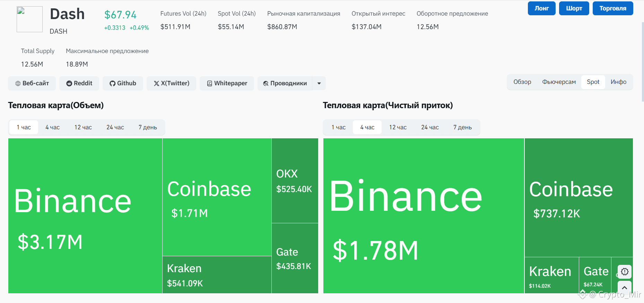Select 7 день for volume heatmap
The height and width of the screenshot is (303, 644).
(x=148, y=127)
